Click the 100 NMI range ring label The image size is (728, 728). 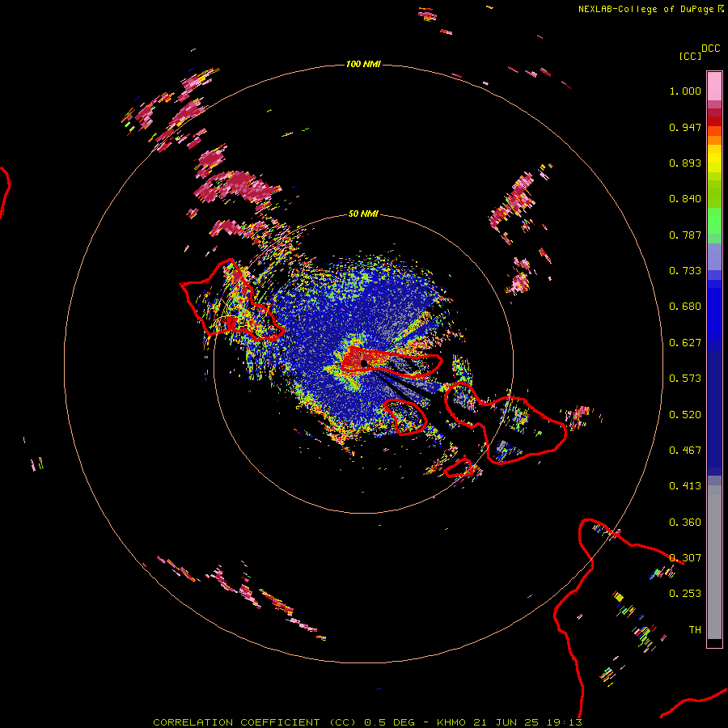pyautogui.click(x=363, y=64)
